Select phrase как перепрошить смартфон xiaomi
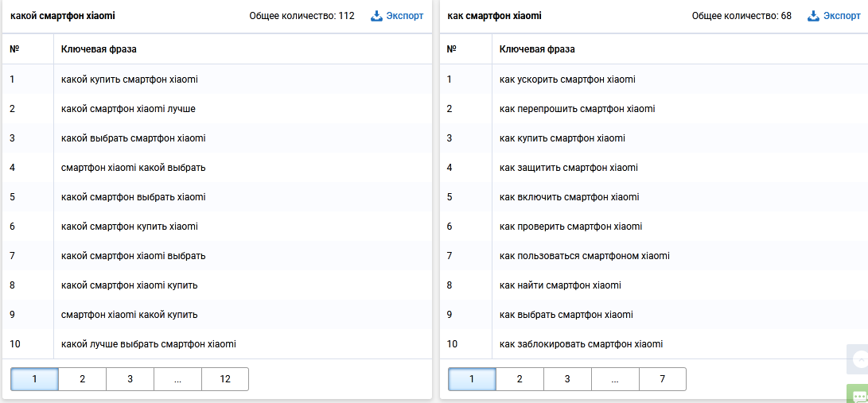 tap(578, 109)
